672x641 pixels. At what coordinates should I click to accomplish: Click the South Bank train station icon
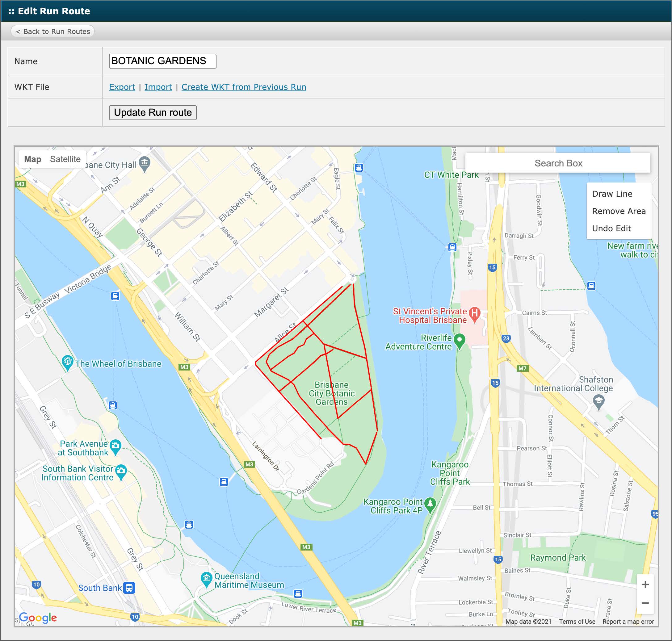coord(129,588)
